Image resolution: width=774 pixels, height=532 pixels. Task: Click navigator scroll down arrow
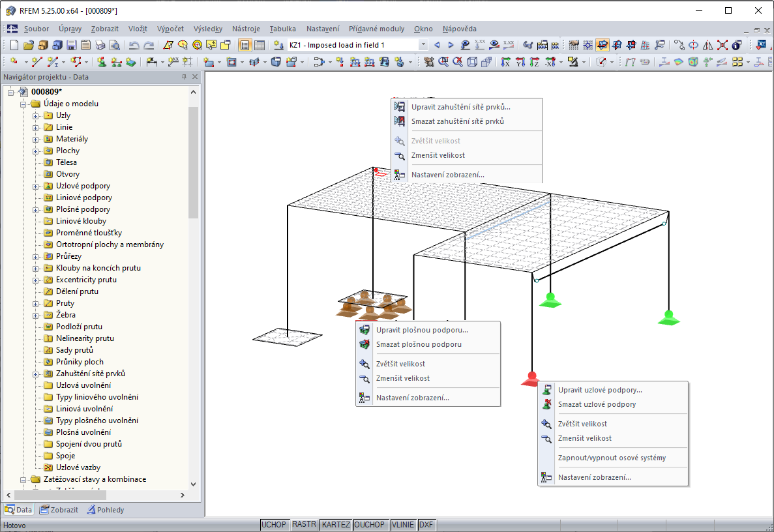click(x=194, y=484)
